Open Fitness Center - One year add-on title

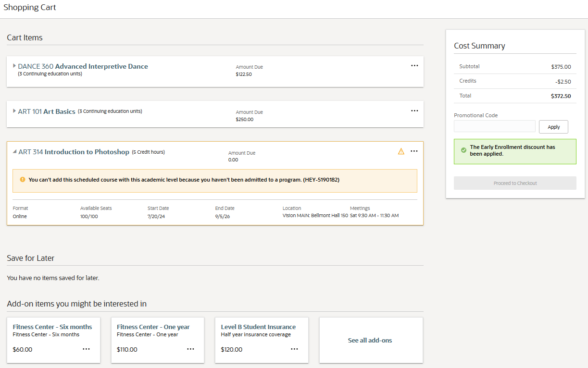(x=153, y=327)
